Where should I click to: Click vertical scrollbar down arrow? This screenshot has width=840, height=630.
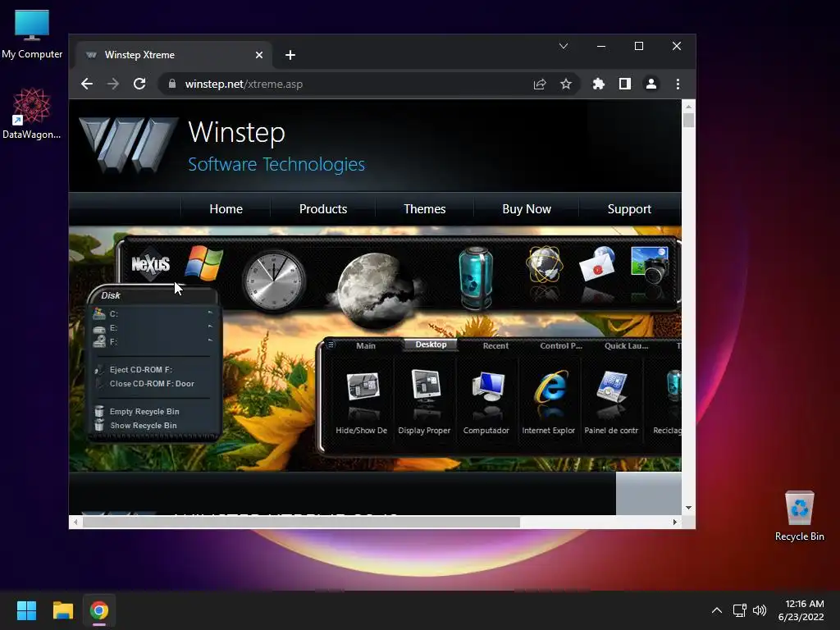pos(688,507)
